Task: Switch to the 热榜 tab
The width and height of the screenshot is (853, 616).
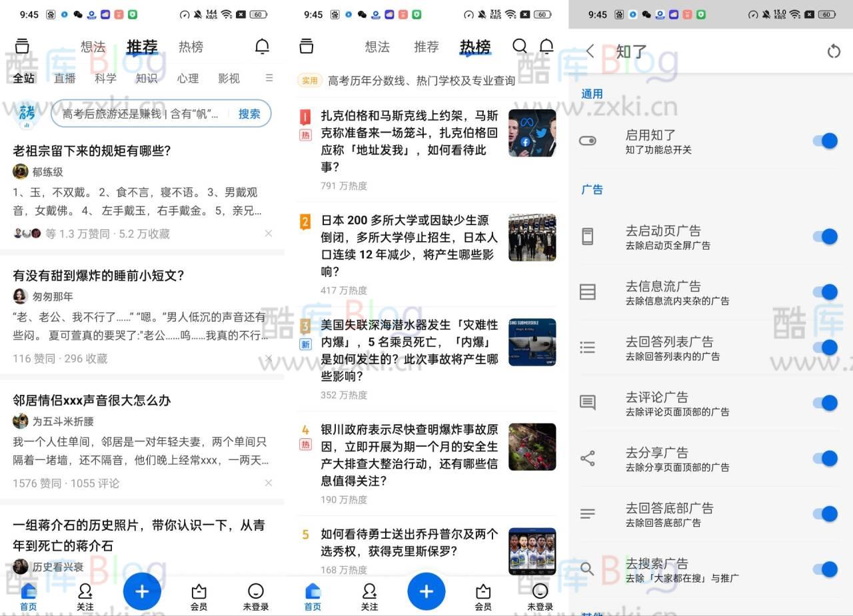Action: (x=190, y=47)
